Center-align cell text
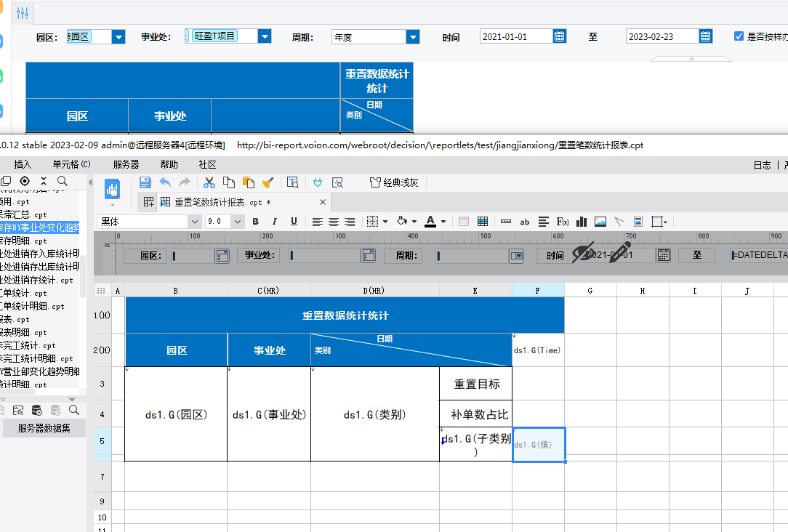Image resolution: width=788 pixels, height=532 pixels. tap(333, 222)
